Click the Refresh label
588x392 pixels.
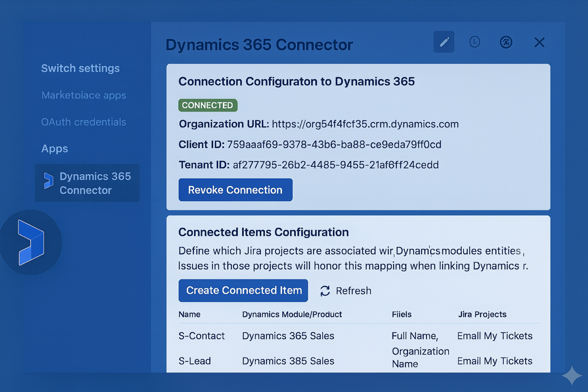(353, 291)
